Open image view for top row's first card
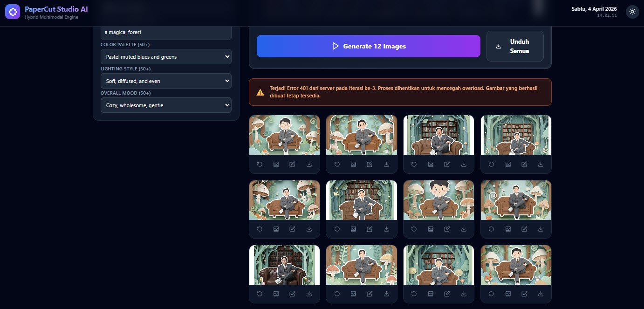 tap(276, 164)
